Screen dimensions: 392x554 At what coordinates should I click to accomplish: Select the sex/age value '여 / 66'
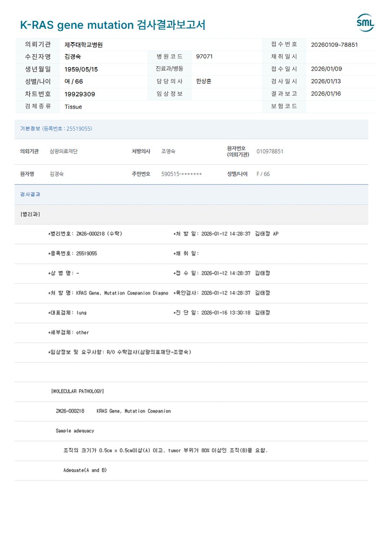74,82
